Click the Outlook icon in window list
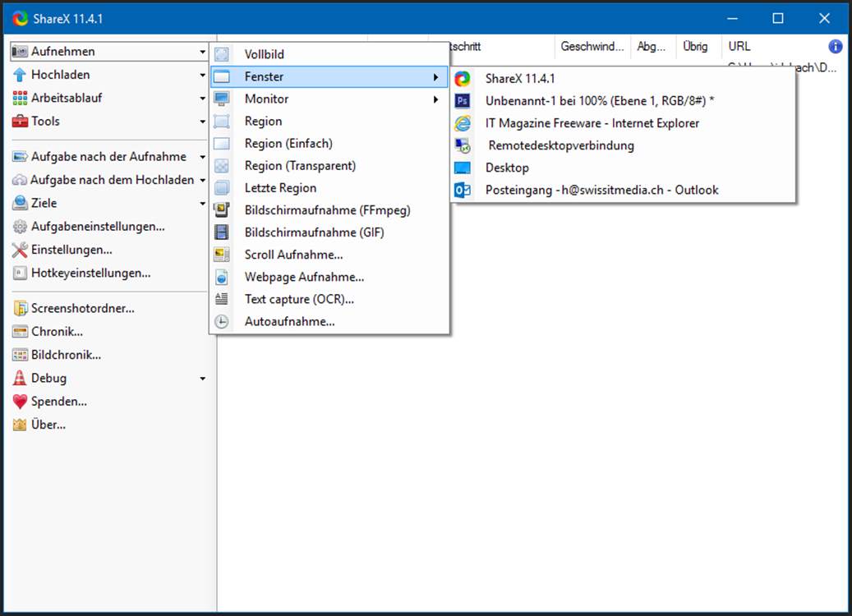 click(463, 190)
